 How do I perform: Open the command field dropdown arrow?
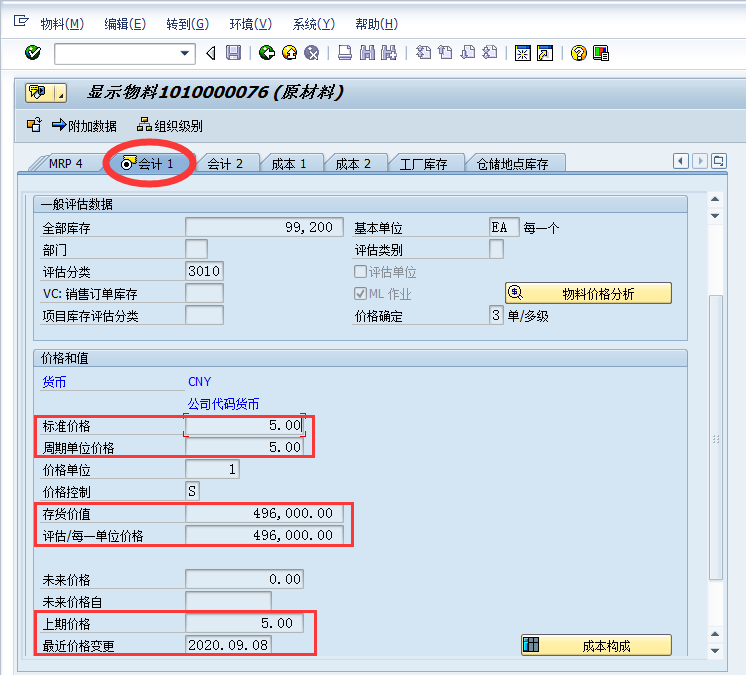coord(185,53)
